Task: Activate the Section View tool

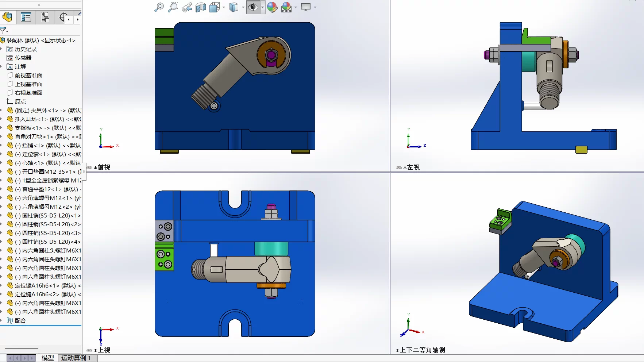Action: 201,7
